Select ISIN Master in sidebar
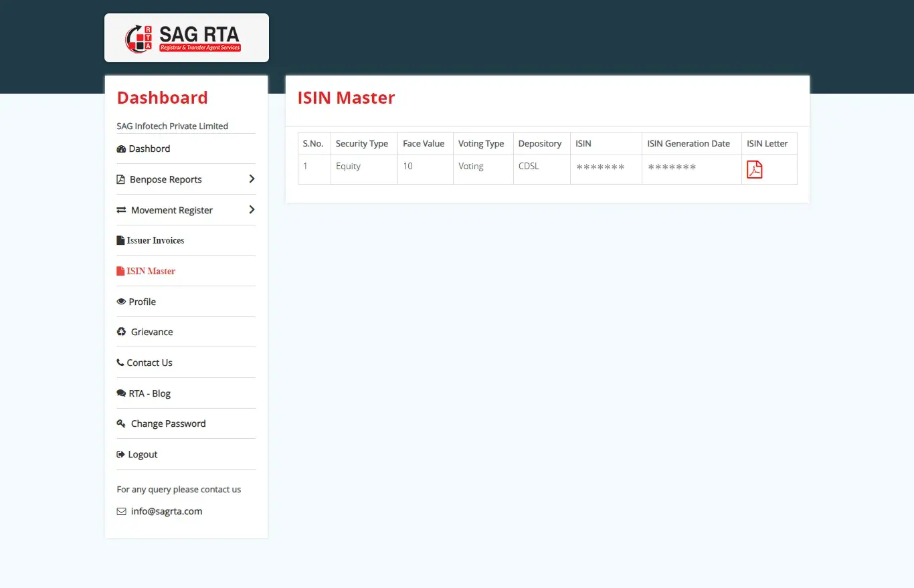Screen dimensions: 914x588 point(151,272)
